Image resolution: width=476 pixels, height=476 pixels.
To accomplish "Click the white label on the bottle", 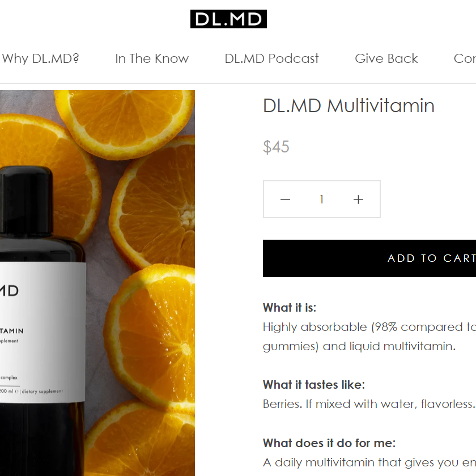I will (x=42, y=333).
